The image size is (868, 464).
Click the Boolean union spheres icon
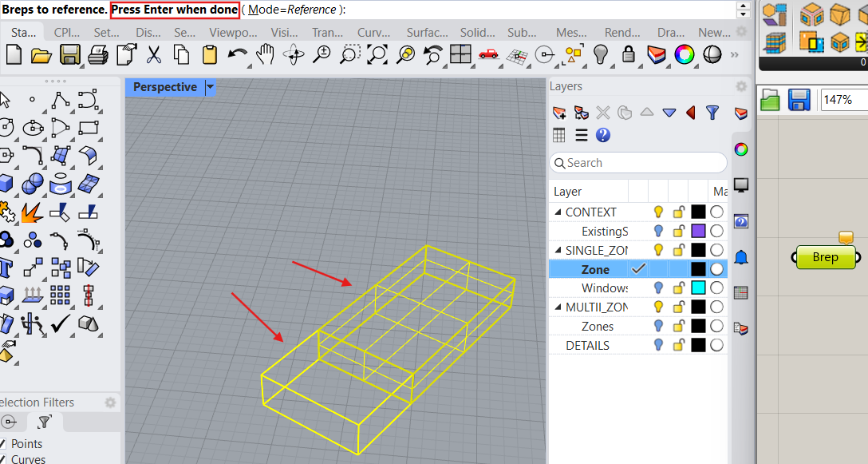point(32,184)
